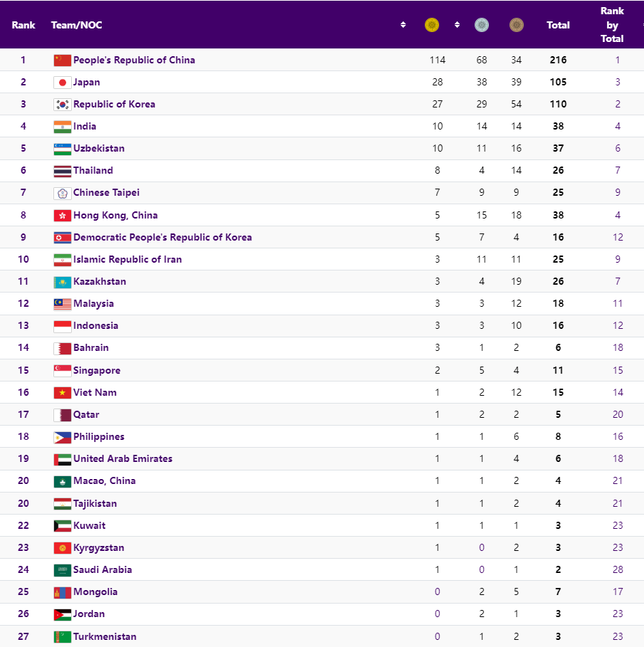Select the Hong Kong, China link
Viewport: 644px width, 647px height.
point(115,216)
